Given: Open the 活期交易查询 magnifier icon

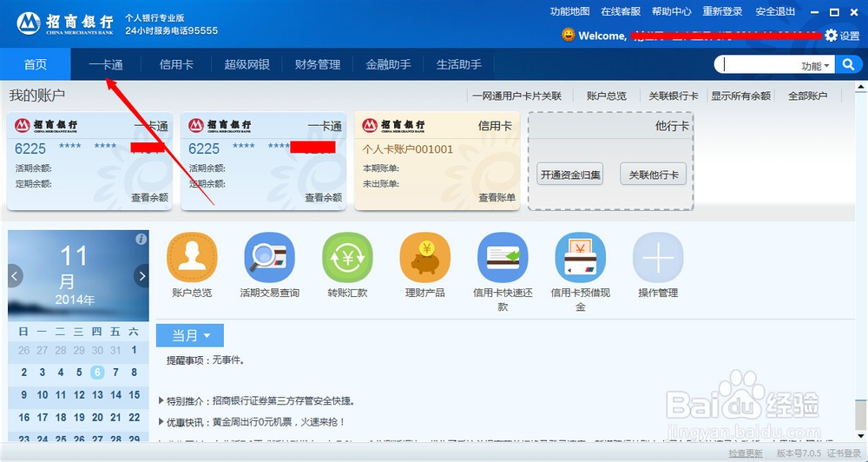Looking at the screenshot, I should [x=270, y=257].
